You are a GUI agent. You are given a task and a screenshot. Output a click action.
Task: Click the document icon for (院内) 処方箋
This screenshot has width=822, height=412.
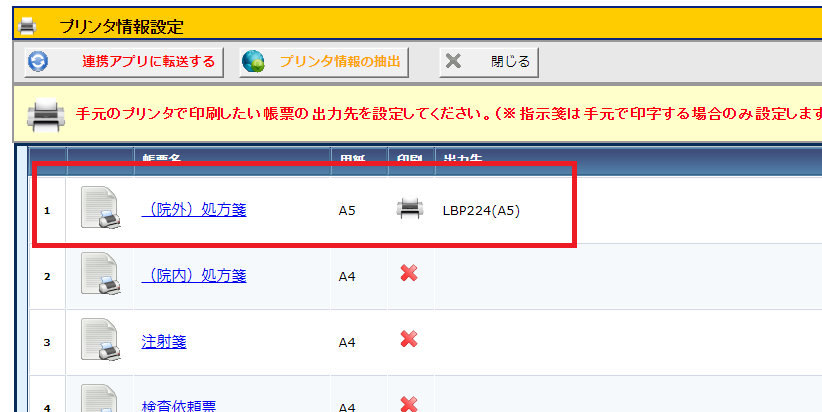point(101,274)
